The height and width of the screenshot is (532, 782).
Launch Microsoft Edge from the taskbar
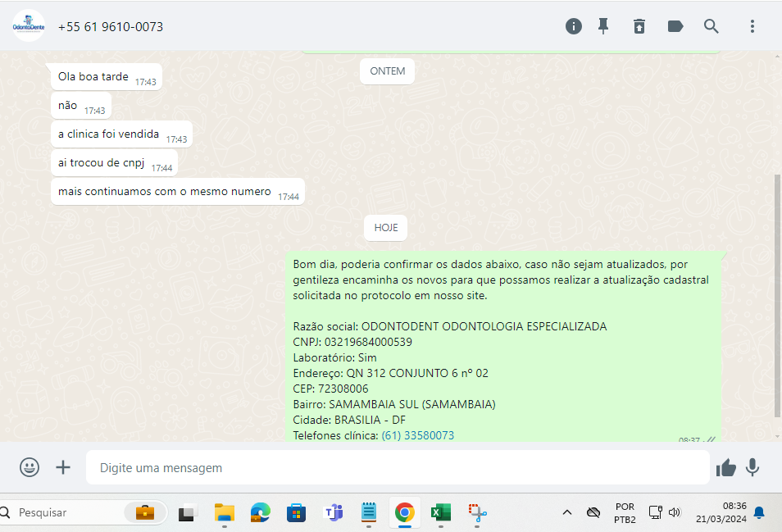pos(261,512)
